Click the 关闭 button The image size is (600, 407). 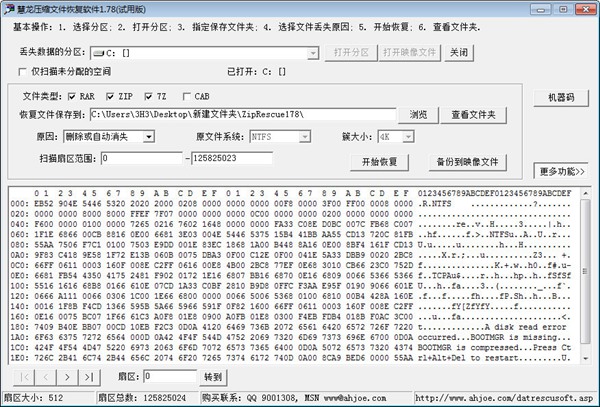point(459,53)
